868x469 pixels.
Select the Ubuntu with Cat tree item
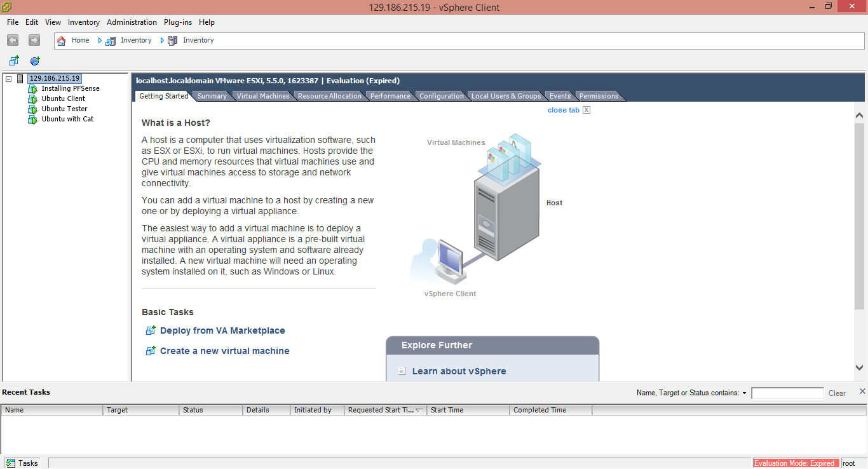pyautogui.click(x=67, y=119)
